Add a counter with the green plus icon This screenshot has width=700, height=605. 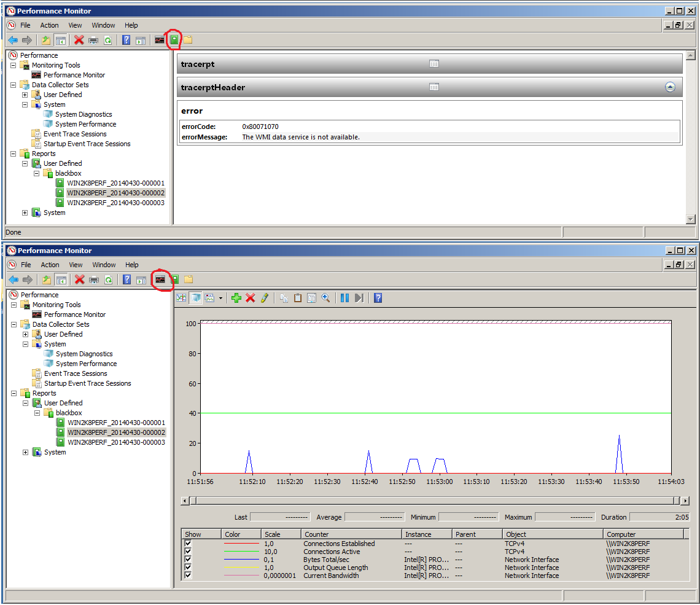pos(236,298)
